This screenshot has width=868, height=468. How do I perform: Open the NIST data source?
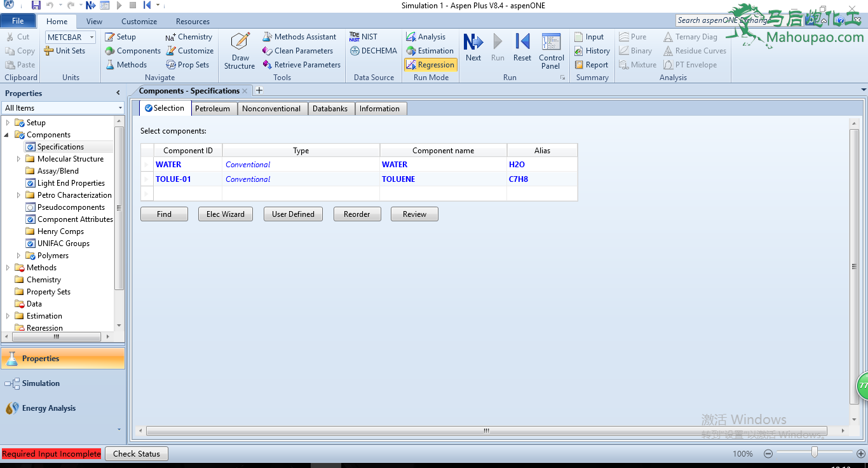(363, 37)
